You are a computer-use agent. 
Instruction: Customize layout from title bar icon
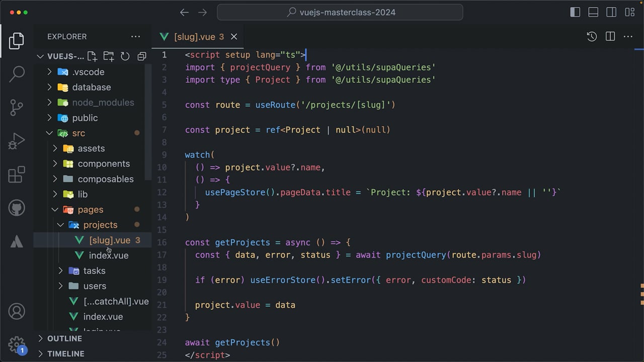[x=629, y=13]
